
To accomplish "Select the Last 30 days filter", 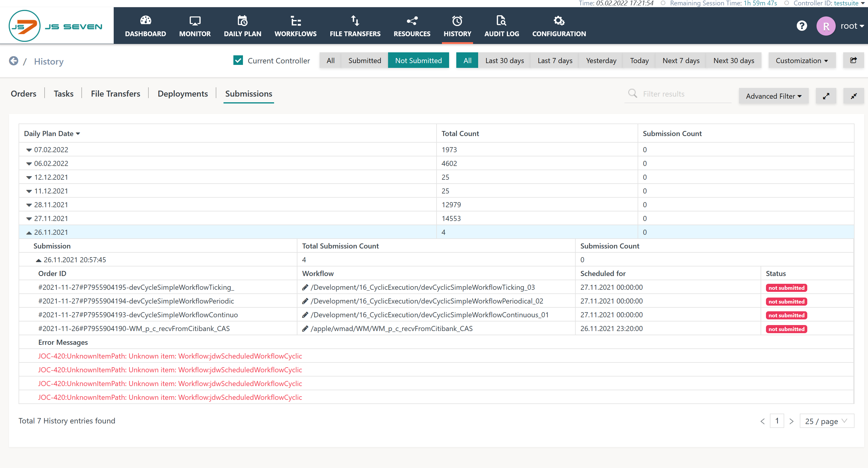I will coord(504,61).
